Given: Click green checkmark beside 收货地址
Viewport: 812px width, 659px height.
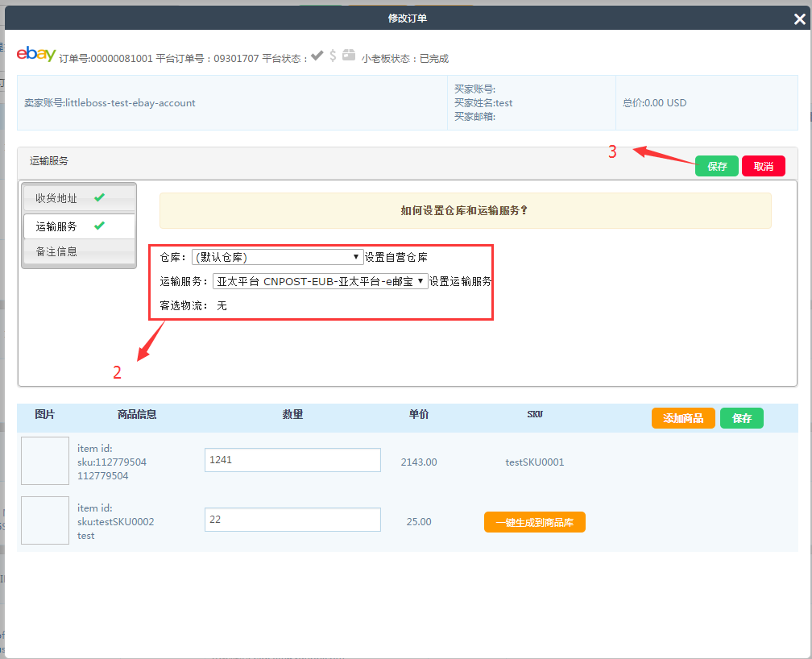Looking at the screenshot, I should 99,197.
